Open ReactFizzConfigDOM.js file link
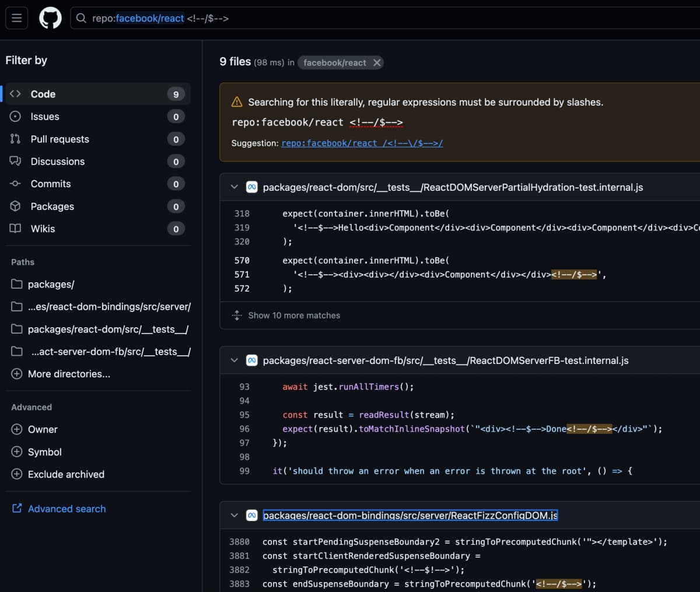700x592 pixels. (410, 516)
